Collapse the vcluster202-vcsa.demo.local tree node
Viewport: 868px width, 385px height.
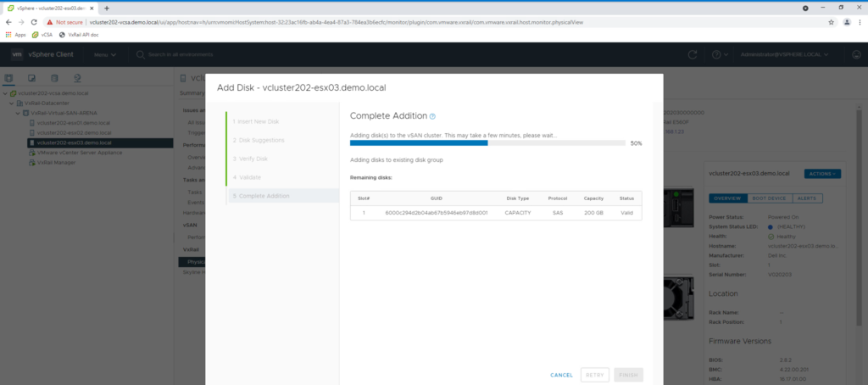click(x=5, y=93)
